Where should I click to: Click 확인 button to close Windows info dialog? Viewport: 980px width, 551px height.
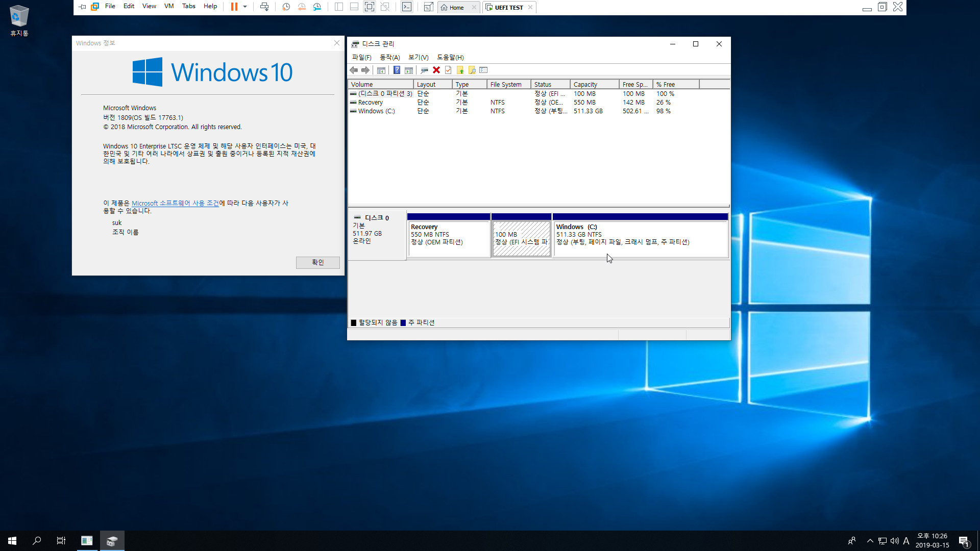[317, 262]
